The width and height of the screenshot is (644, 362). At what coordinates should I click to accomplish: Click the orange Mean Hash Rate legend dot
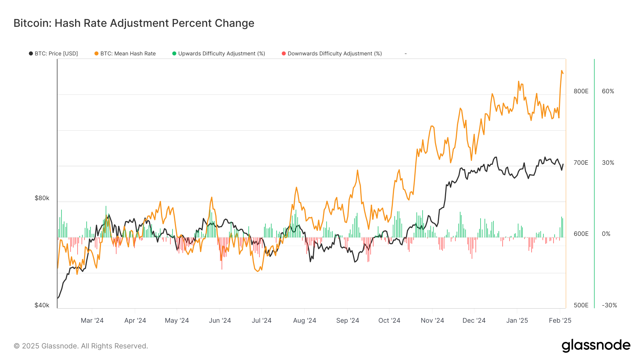[96, 54]
